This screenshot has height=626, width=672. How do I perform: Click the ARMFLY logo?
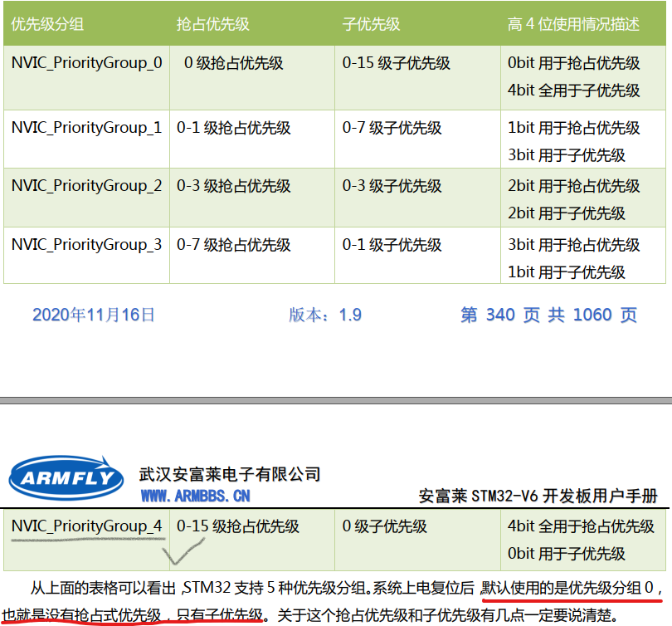[x=66, y=477]
